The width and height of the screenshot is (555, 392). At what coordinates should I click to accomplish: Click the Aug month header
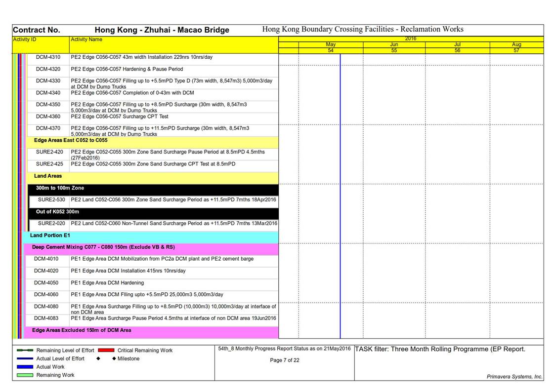click(517, 44)
